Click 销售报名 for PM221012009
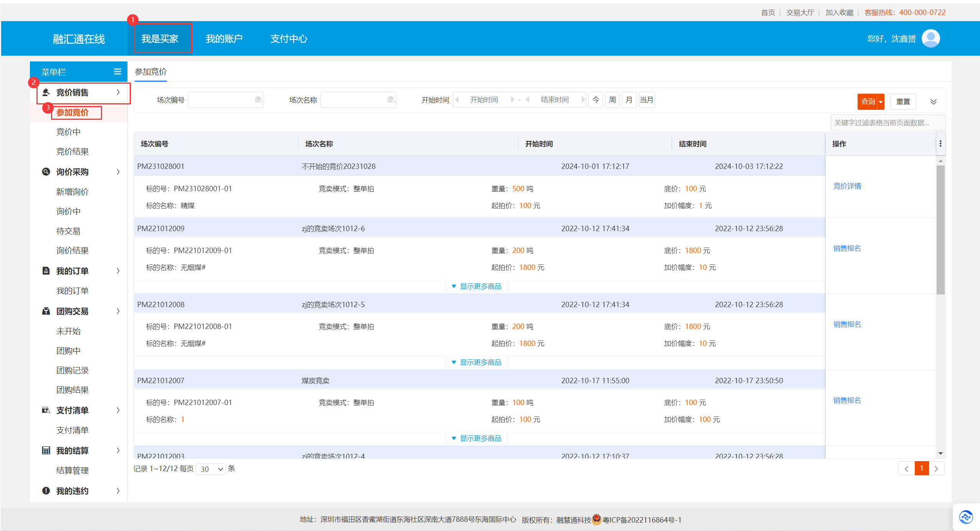This screenshot has width=980, height=531. (x=847, y=248)
